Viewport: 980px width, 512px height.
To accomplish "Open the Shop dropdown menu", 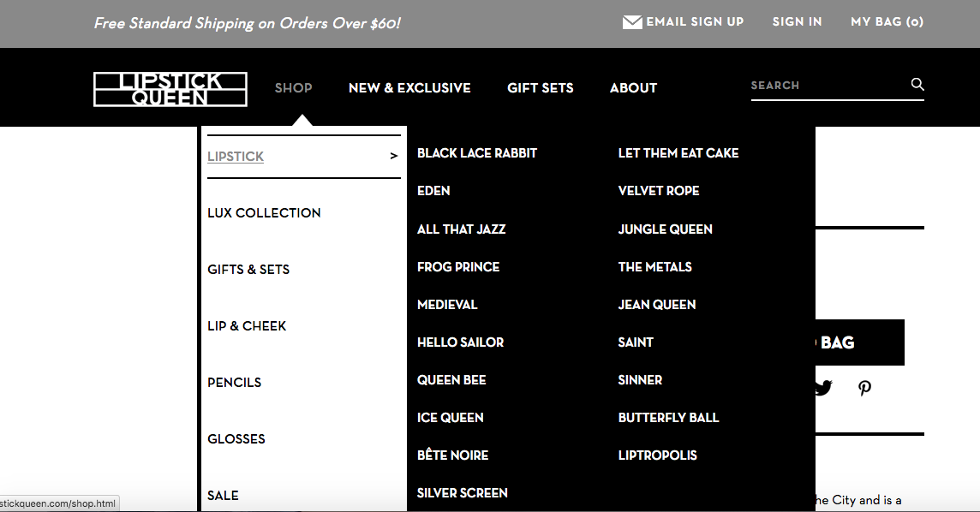I will [293, 87].
